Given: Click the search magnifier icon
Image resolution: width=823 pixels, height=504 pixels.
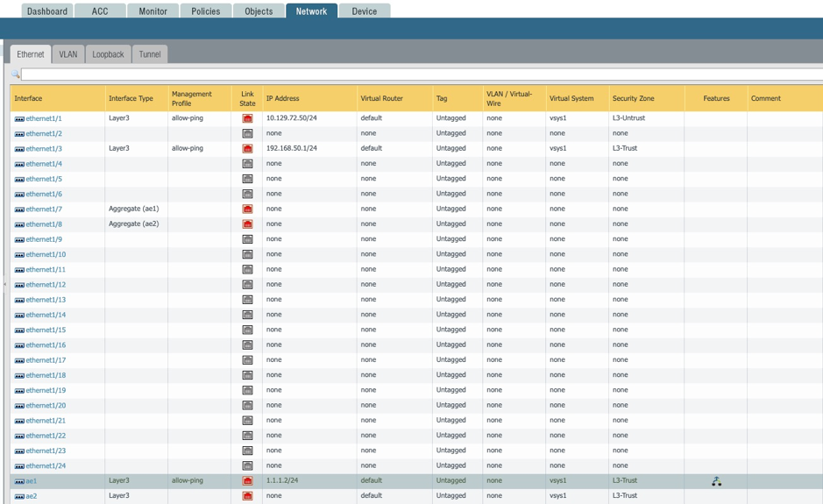Looking at the screenshot, I should point(15,75).
